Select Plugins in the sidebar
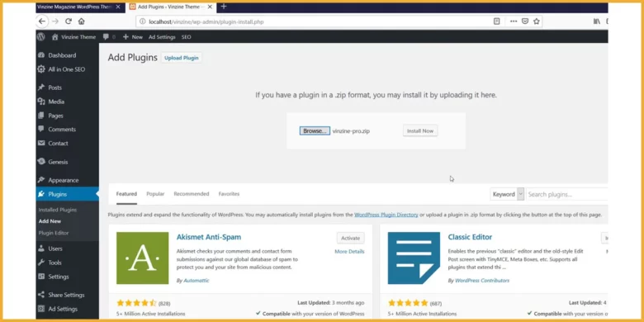 (x=68, y=194)
